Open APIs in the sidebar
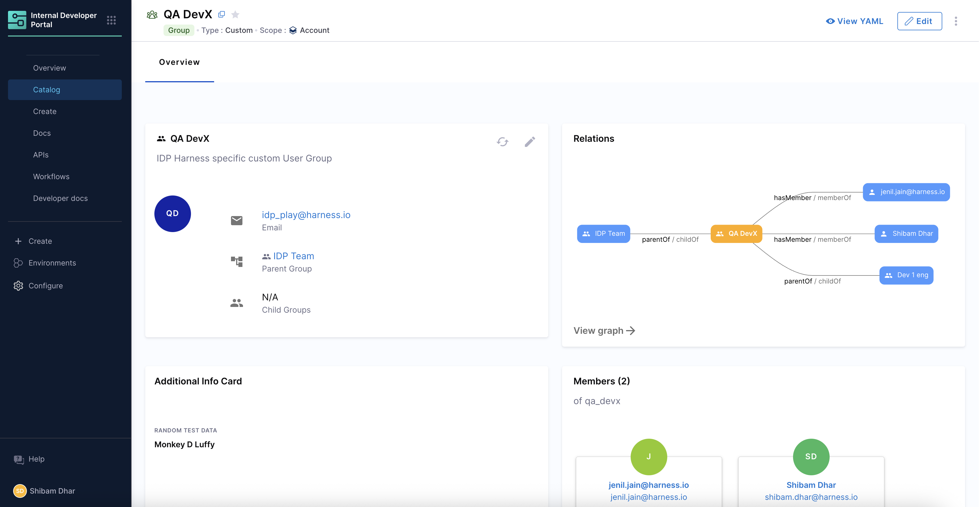 pyautogui.click(x=41, y=155)
